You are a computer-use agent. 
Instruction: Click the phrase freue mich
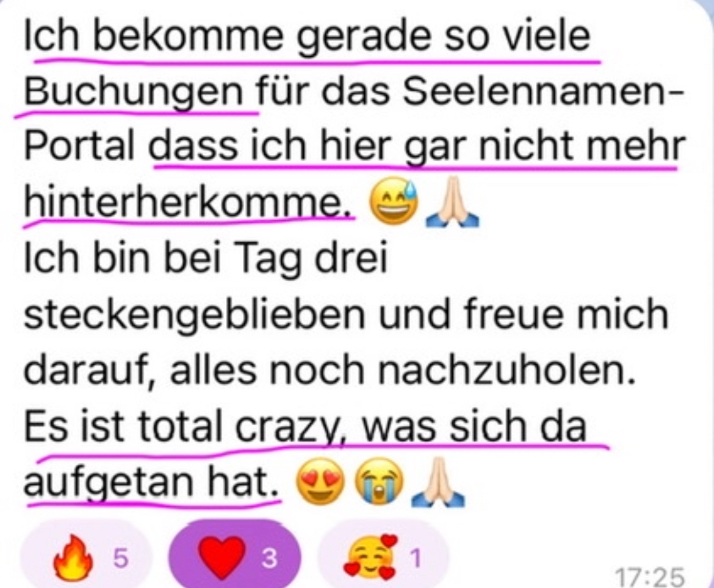(x=566, y=314)
